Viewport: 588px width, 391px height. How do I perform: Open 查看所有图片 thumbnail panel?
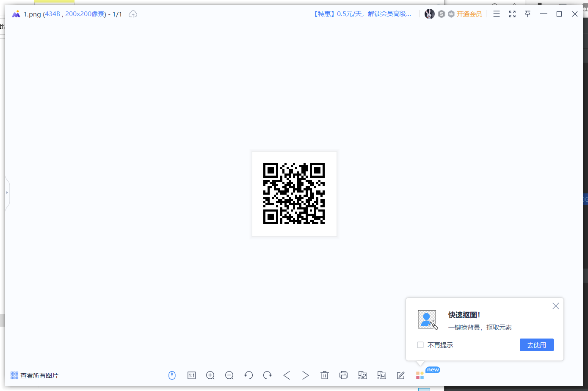[35, 375]
